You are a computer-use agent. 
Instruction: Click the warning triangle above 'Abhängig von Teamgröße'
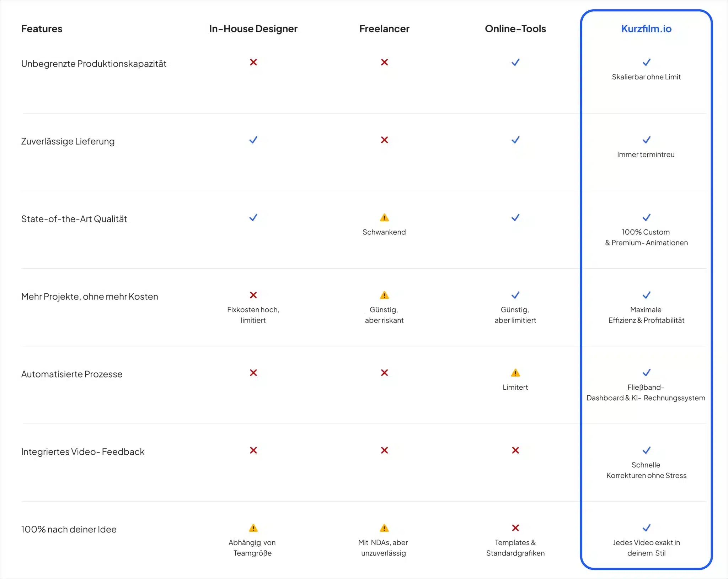tap(253, 528)
